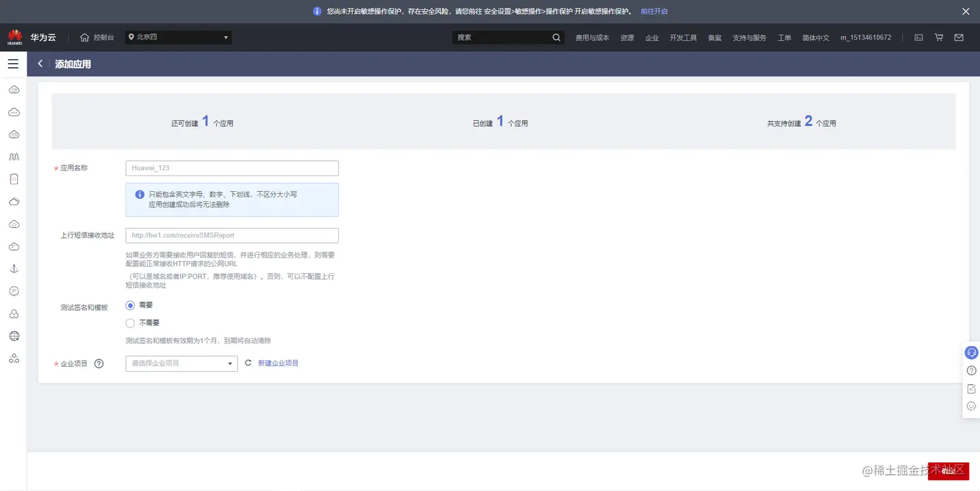Click the 控制台 text link
This screenshot has height=491, width=980.
(x=104, y=38)
